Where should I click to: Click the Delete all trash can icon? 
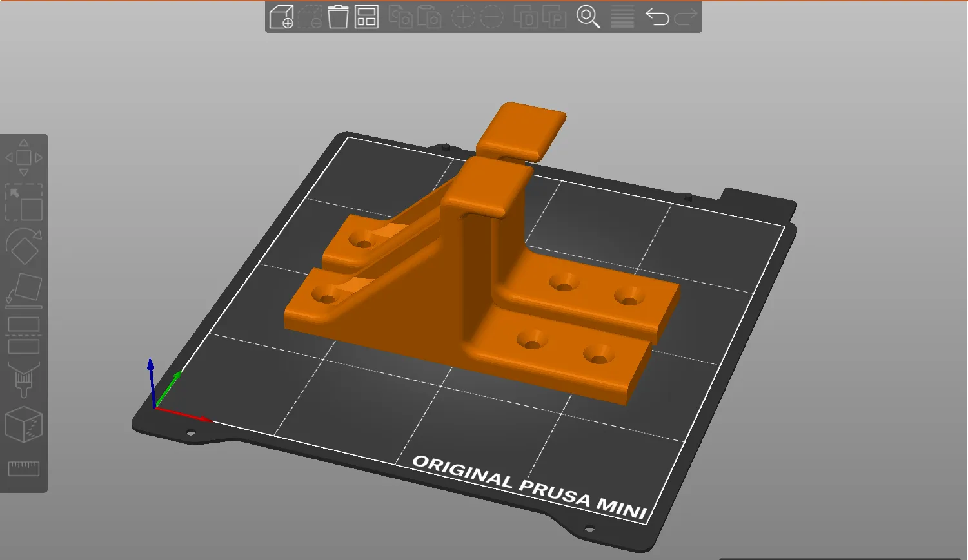338,17
